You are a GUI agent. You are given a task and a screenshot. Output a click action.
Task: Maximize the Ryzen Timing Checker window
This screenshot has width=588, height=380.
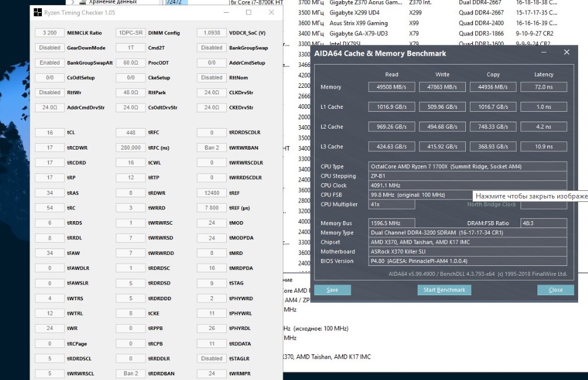[x=248, y=12]
